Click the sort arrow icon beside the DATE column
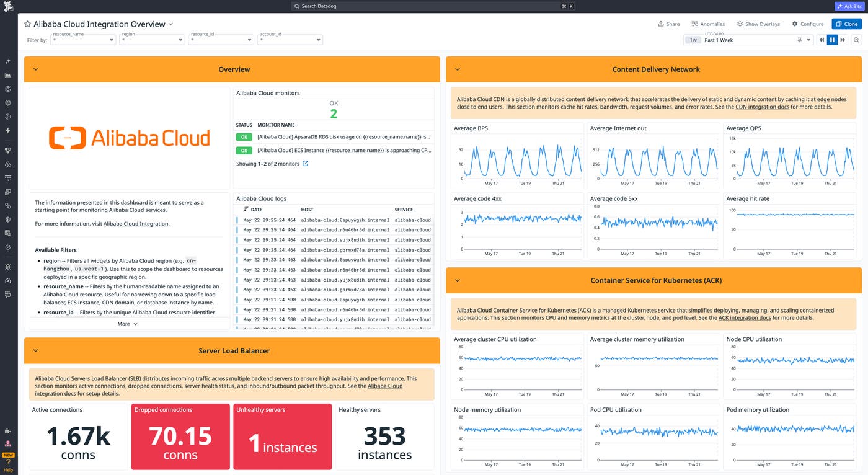The height and width of the screenshot is (475, 868). (246, 210)
